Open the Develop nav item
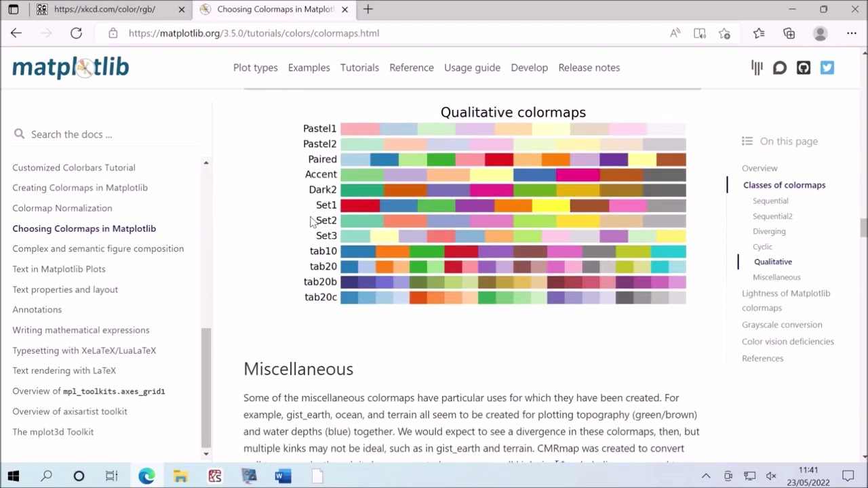Image resolution: width=868 pixels, height=488 pixels. pos(530,68)
